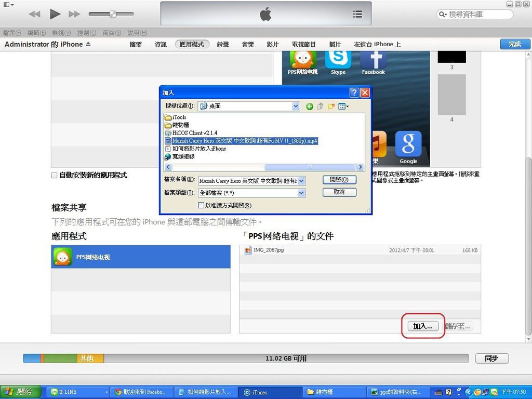Viewport: 532px width, 399px height.
Task: Select the 如何將影片放入iPhone document
Action: pos(195,148)
